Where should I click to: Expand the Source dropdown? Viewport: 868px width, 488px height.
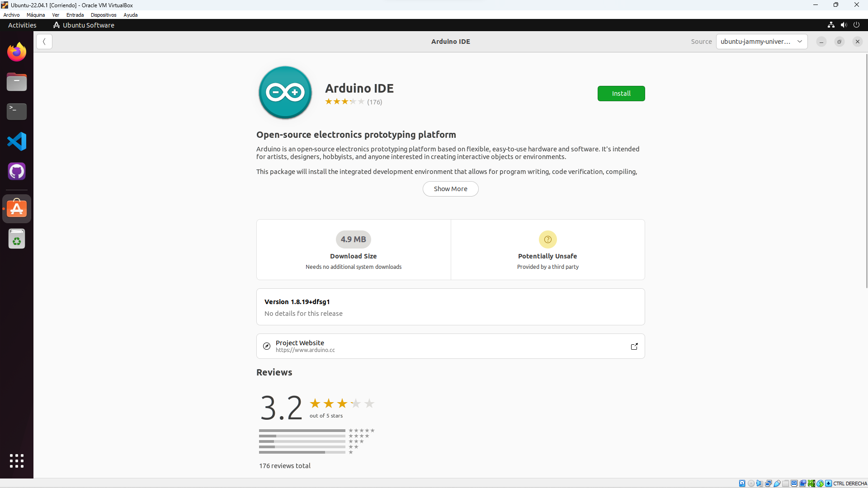pos(761,42)
